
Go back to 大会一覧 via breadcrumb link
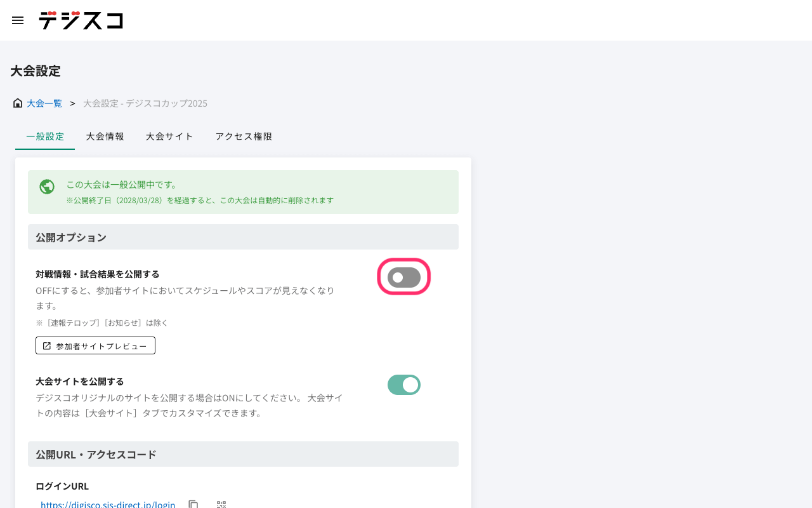click(x=44, y=103)
